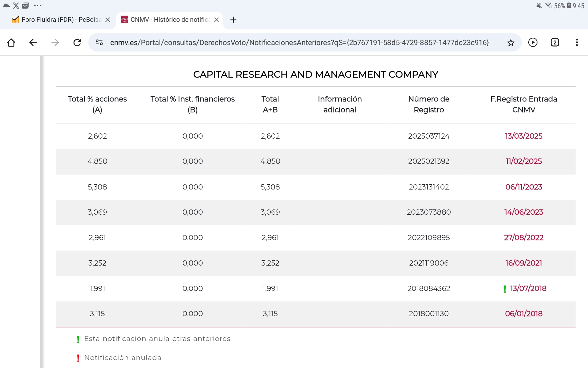Click the 'Notificación anulada' legend text

[123, 358]
